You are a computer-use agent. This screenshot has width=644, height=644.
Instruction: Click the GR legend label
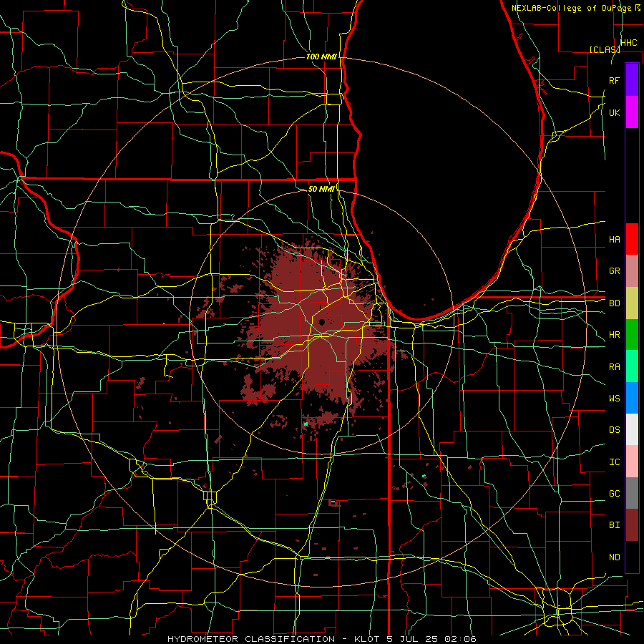pos(615,270)
